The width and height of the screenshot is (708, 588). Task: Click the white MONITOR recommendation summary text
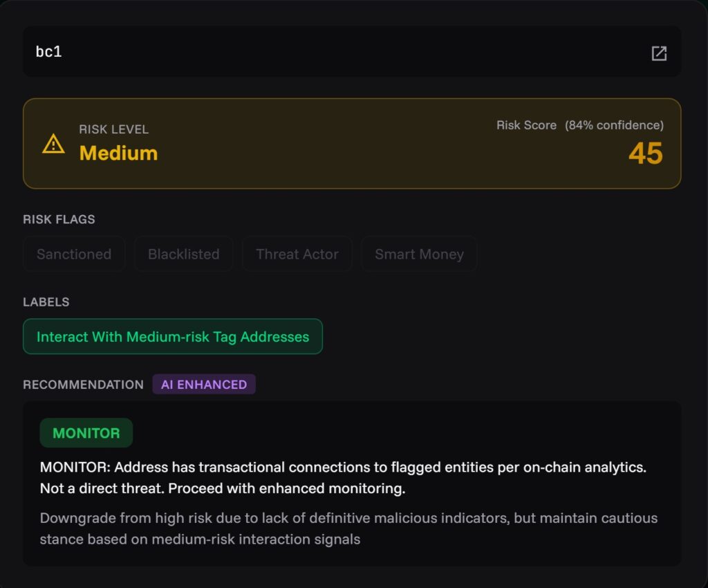(343, 477)
